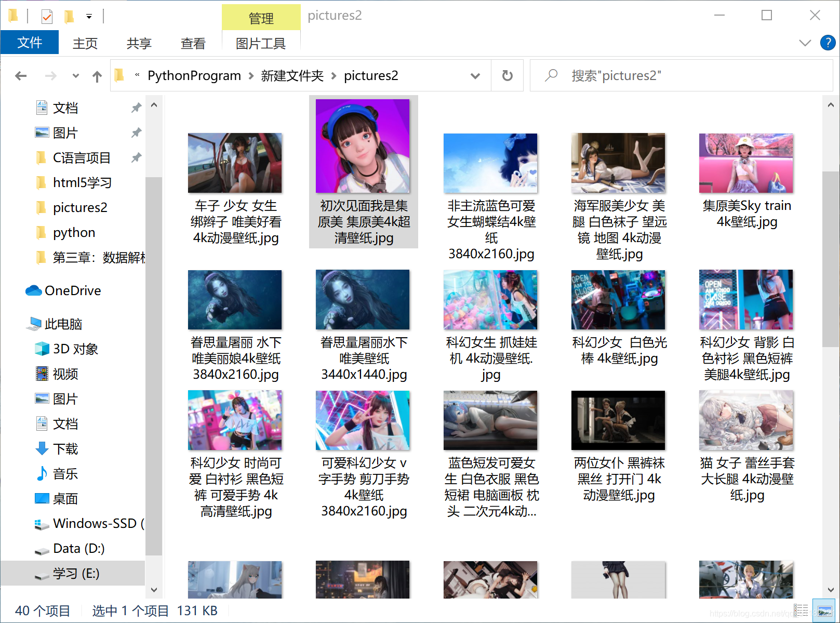Image resolution: width=840 pixels, height=623 pixels.
Task: Open 文档 folder under 此电脑
Action: pyautogui.click(x=65, y=424)
